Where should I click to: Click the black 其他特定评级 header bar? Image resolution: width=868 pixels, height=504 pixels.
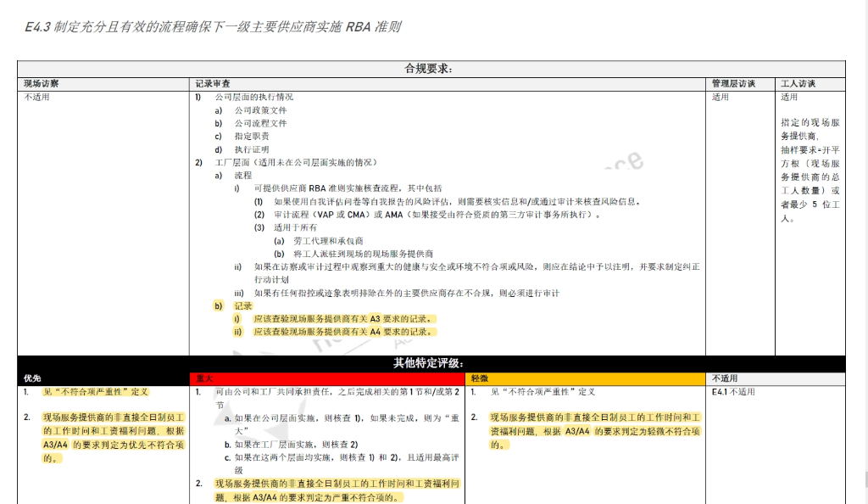[x=431, y=363]
